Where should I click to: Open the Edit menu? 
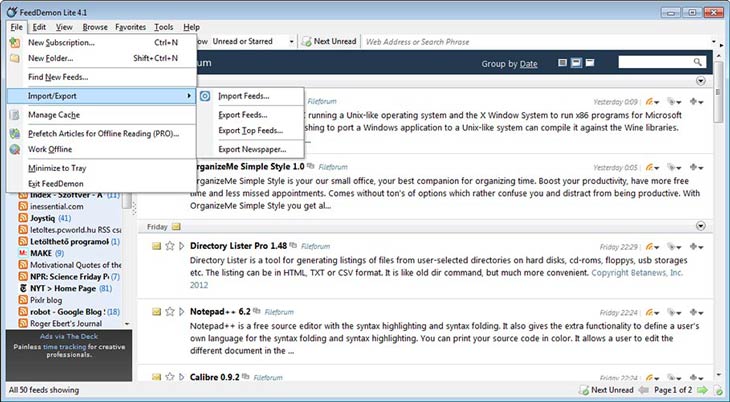[x=39, y=27]
